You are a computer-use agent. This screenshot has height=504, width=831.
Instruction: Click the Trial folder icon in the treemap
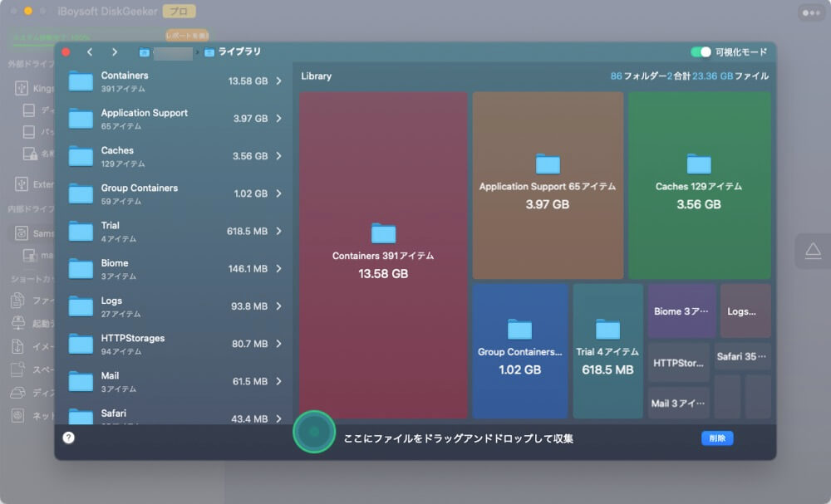pos(609,328)
